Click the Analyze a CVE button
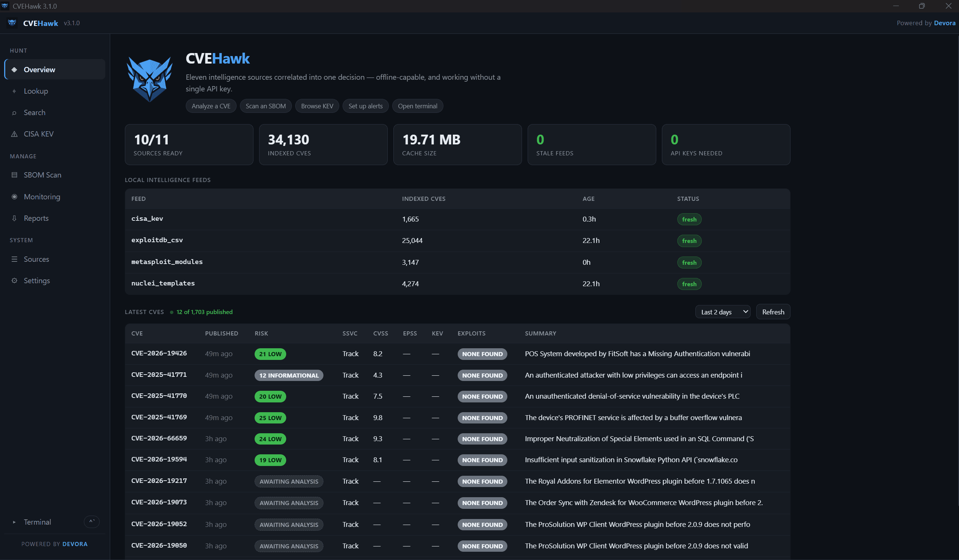This screenshot has width=959, height=560. click(211, 106)
